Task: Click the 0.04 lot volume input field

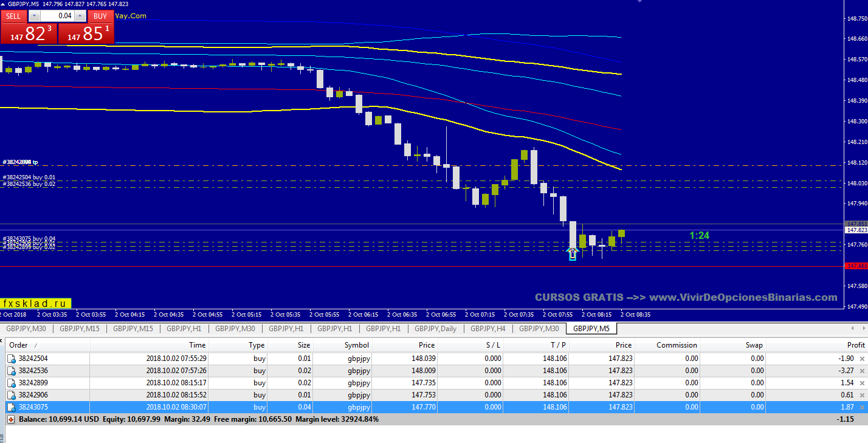Action: coord(57,16)
